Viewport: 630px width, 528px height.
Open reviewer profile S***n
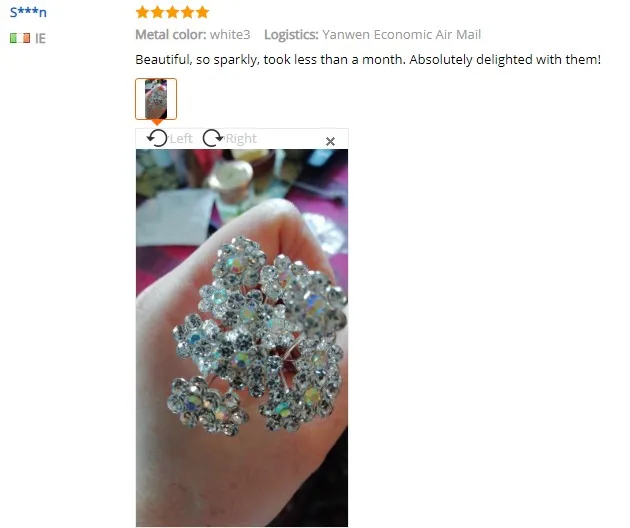point(28,12)
